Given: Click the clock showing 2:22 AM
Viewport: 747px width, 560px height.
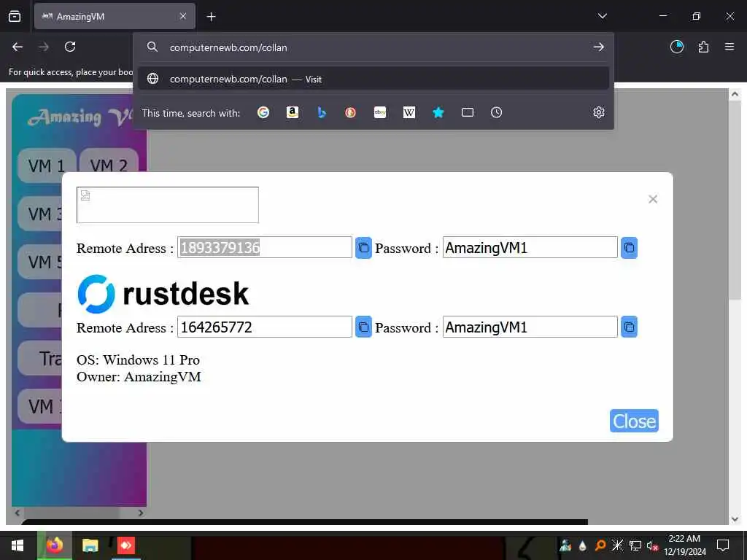Looking at the screenshot, I should [x=684, y=539].
